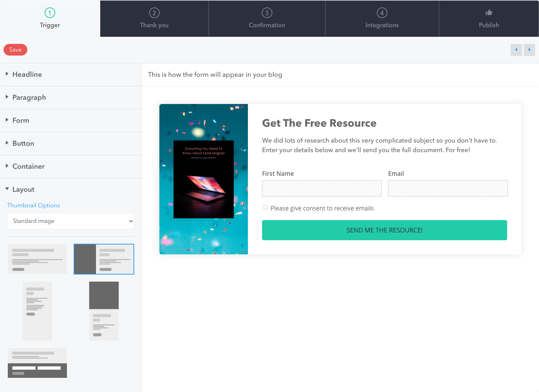Expand the Headline section
This screenshot has height=392, width=539.
pyautogui.click(x=27, y=75)
